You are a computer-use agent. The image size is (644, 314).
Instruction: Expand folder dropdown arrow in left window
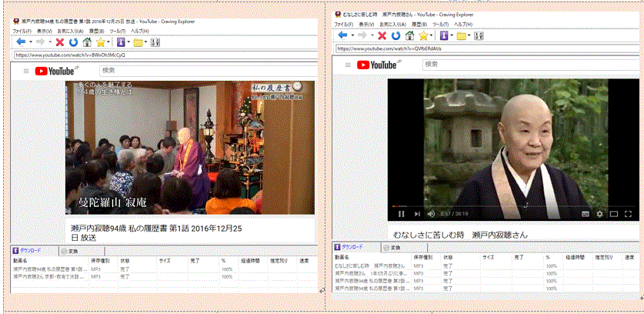[x=145, y=42]
